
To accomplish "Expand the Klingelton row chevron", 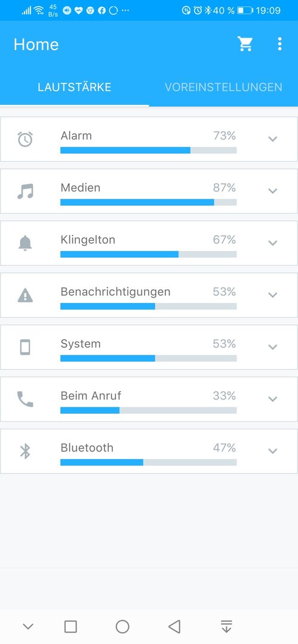I will coord(272,243).
